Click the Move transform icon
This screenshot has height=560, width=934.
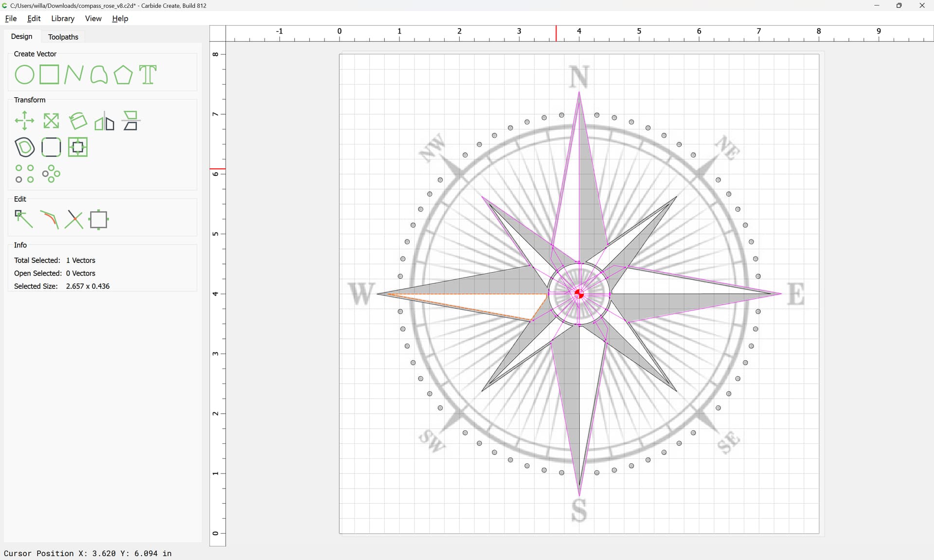tap(24, 121)
